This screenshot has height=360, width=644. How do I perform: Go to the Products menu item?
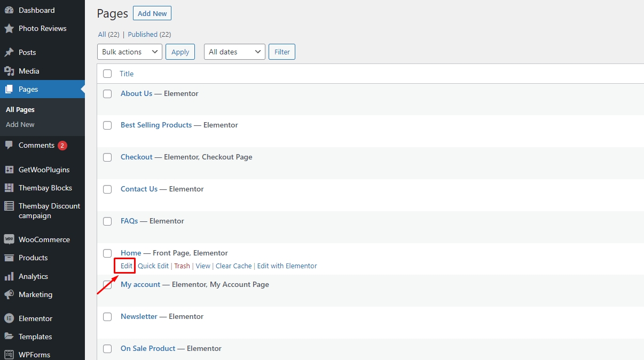(33, 258)
